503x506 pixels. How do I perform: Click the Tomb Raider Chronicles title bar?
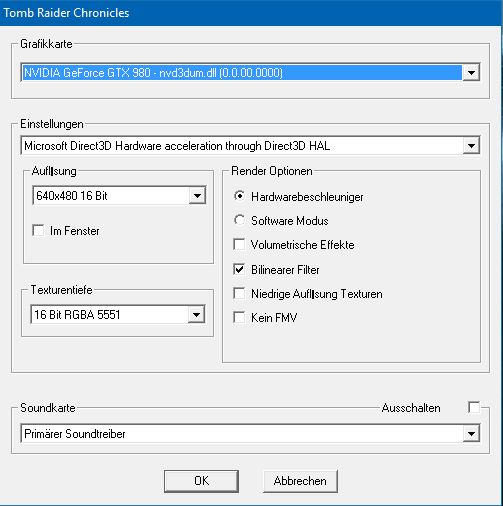pyautogui.click(x=251, y=13)
